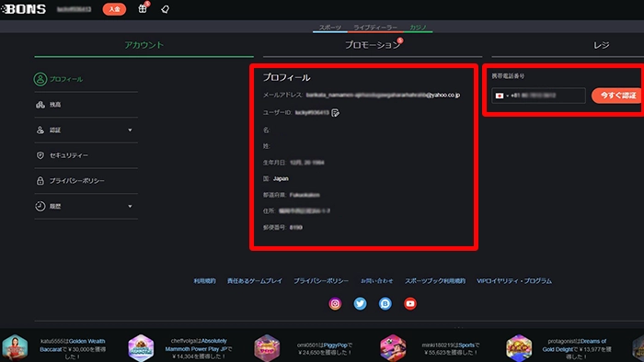Open the blue B social icon

click(385, 303)
